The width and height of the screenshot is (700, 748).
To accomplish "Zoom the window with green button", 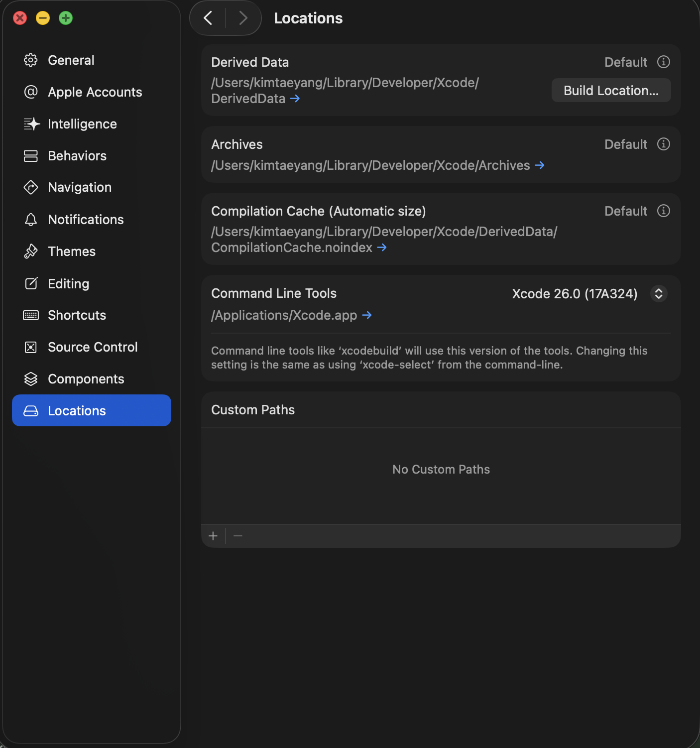I will tap(66, 18).
